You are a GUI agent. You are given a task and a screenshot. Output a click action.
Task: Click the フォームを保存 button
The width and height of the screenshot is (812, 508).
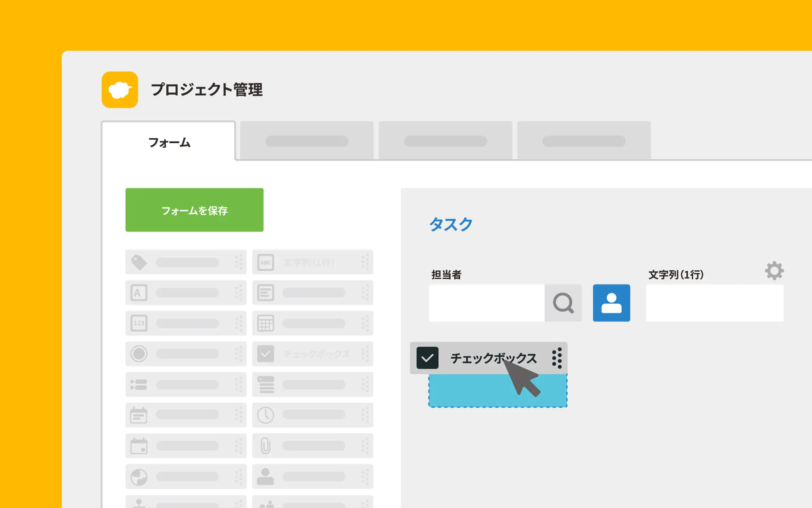point(194,210)
